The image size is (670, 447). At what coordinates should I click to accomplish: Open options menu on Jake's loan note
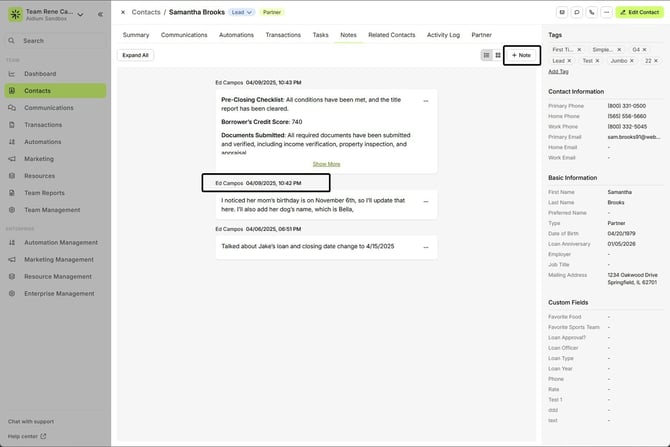[x=426, y=247]
